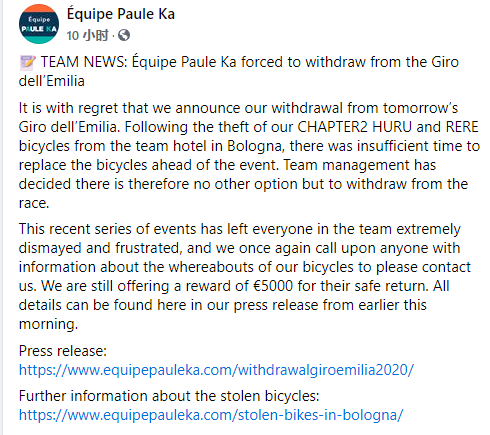
Task: Click 'Further information about the stolen bicycles:' label
Action: coord(169,396)
